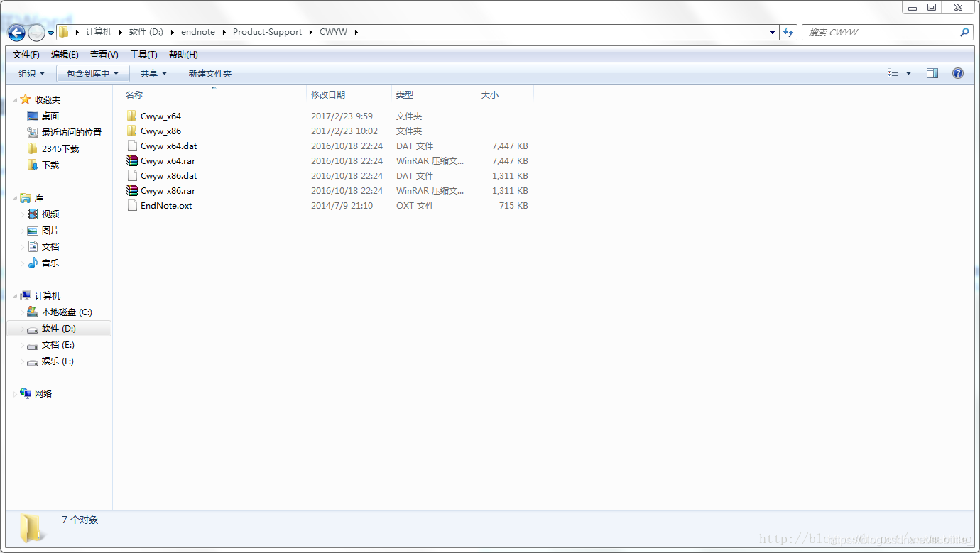Open the 帮助(H) menu
Image resolution: width=980 pixels, height=553 pixels.
(x=183, y=55)
